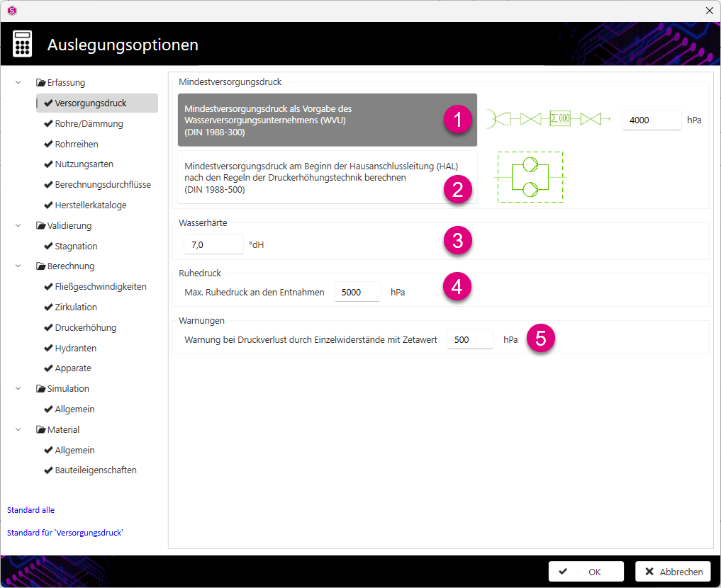The image size is (721, 588).
Task: Confirm with the OK button
Action: [586, 572]
